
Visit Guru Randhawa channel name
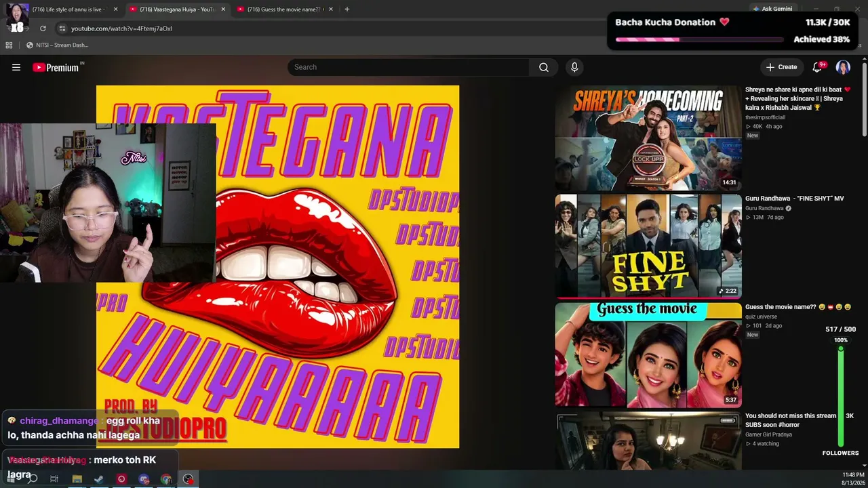coord(764,208)
